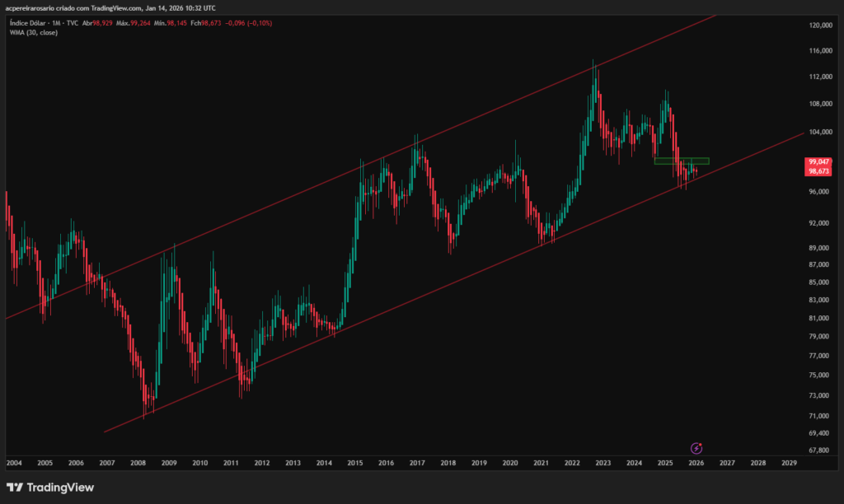
Task: Click the purple lightning flash icon above the time axis
Action: tap(695, 448)
